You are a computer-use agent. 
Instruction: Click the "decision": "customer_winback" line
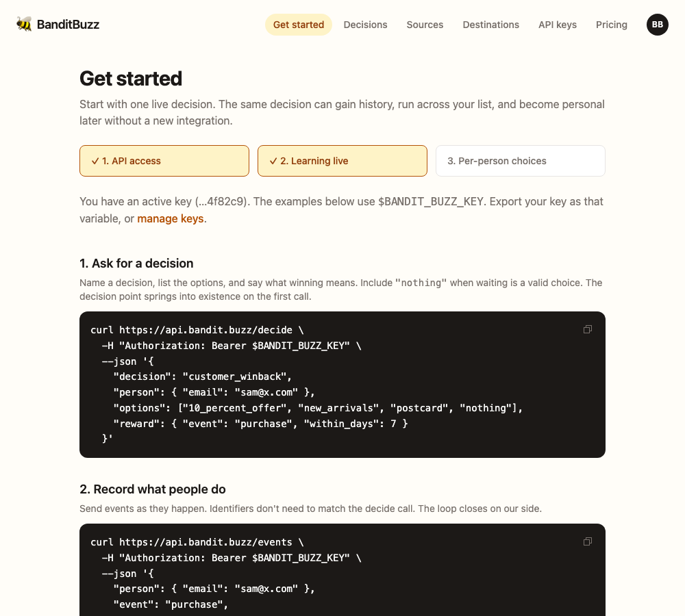(202, 376)
